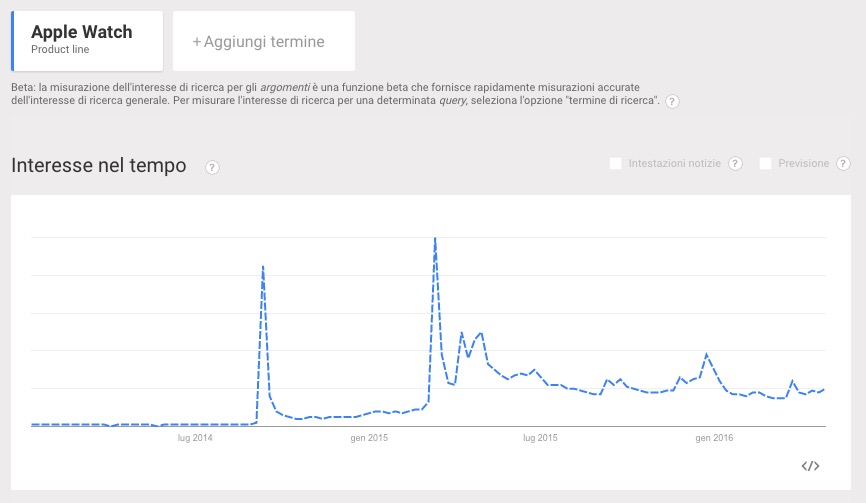
Task: Enable the Intestazioni notizie checkbox
Action: [616, 164]
